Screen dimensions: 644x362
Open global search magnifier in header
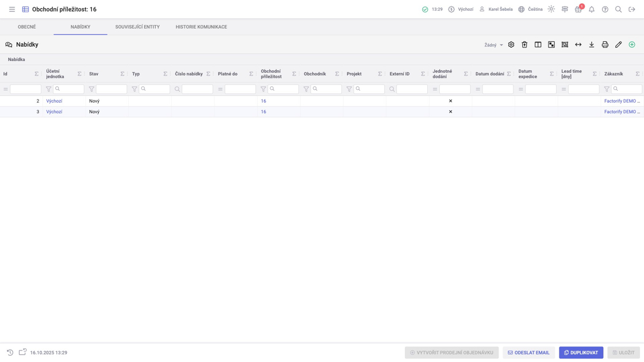pos(618,9)
